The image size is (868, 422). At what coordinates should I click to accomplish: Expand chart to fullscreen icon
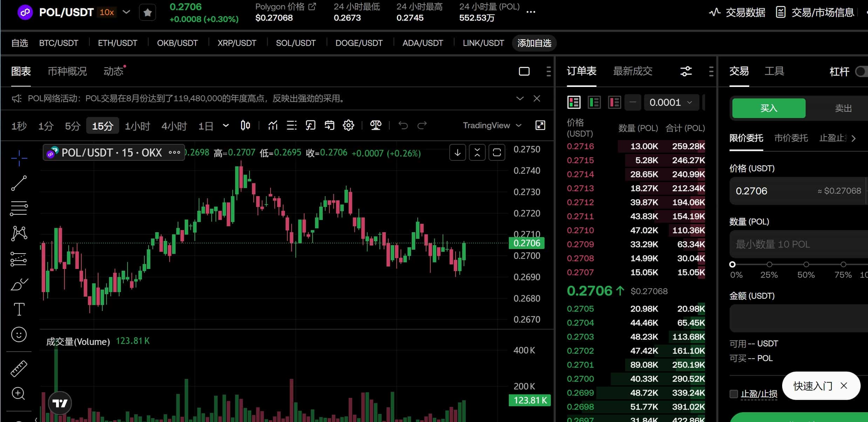point(540,125)
